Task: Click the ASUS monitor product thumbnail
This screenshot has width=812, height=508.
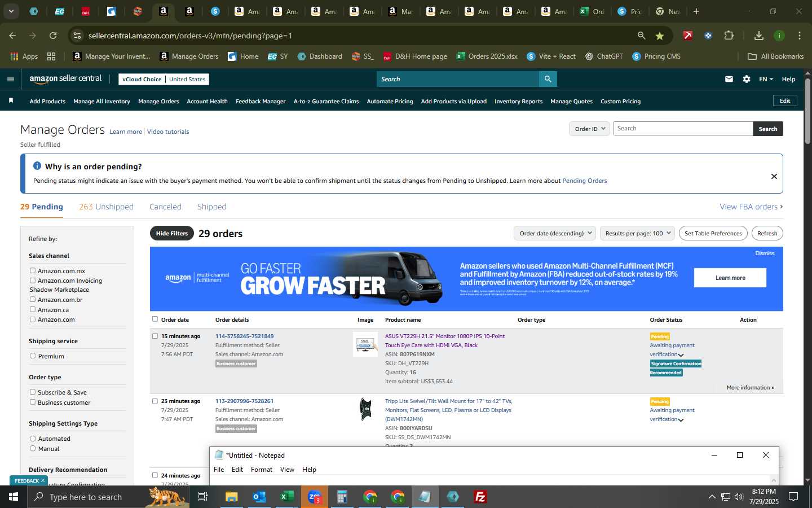Action: pos(365,344)
